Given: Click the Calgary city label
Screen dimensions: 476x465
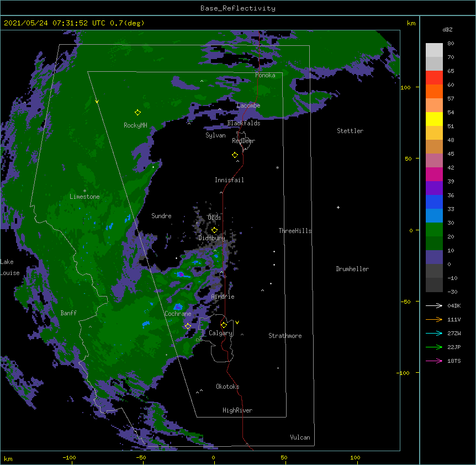Looking at the screenshot, I should tap(220, 333).
